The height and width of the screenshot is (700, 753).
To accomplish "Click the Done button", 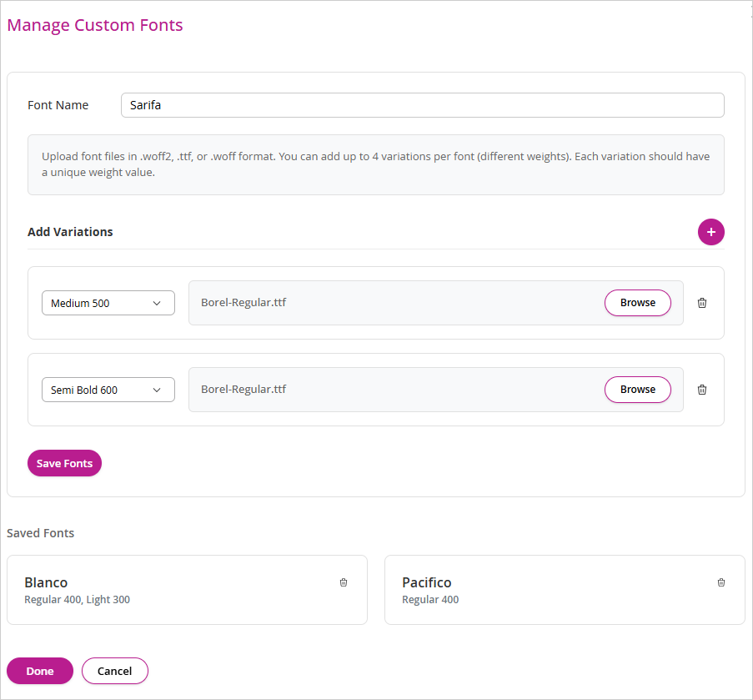I will [x=39, y=670].
